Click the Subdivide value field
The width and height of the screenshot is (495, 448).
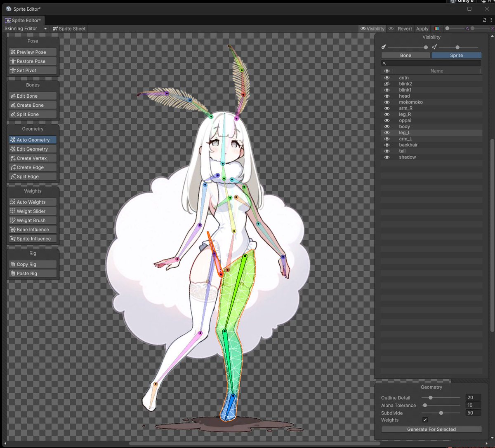[x=473, y=413]
